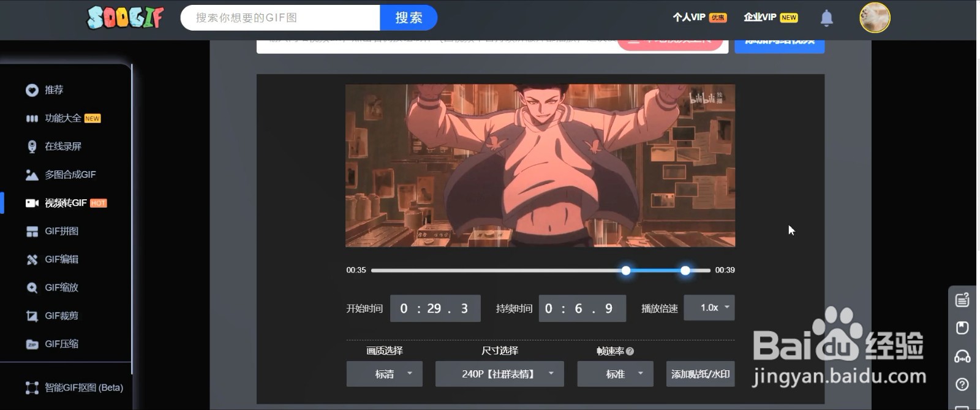This screenshot has width=980, height=410.
Task: Open 功能大全 menu item
Action: [x=63, y=118]
